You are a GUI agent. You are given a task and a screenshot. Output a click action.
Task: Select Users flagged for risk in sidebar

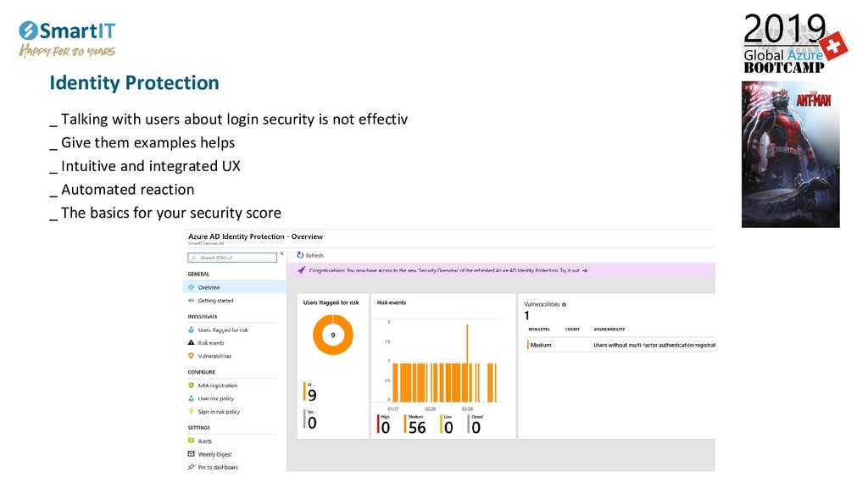pyautogui.click(x=222, y=330)
